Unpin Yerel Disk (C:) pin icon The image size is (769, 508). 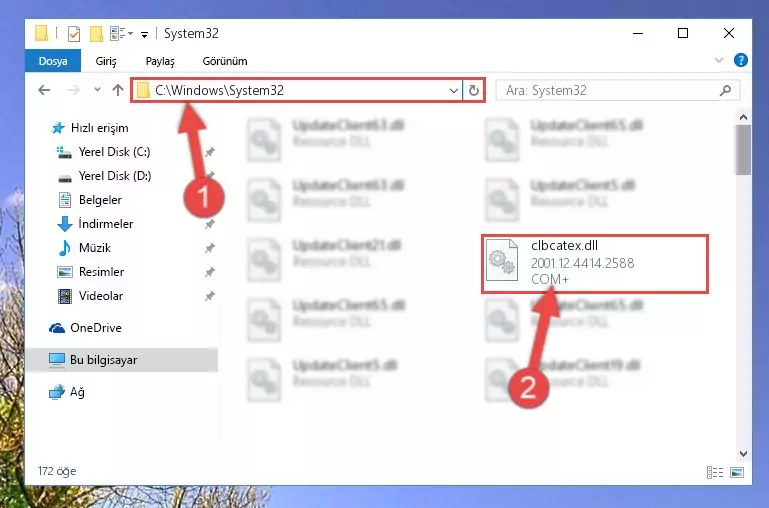point(210,152)
